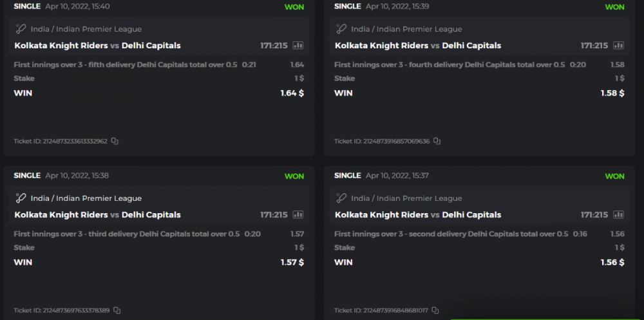The width and height of the screenshot is (644, 320).
Task: Click WON status on the 15:39 ticket
Action: tap(614, 7)
